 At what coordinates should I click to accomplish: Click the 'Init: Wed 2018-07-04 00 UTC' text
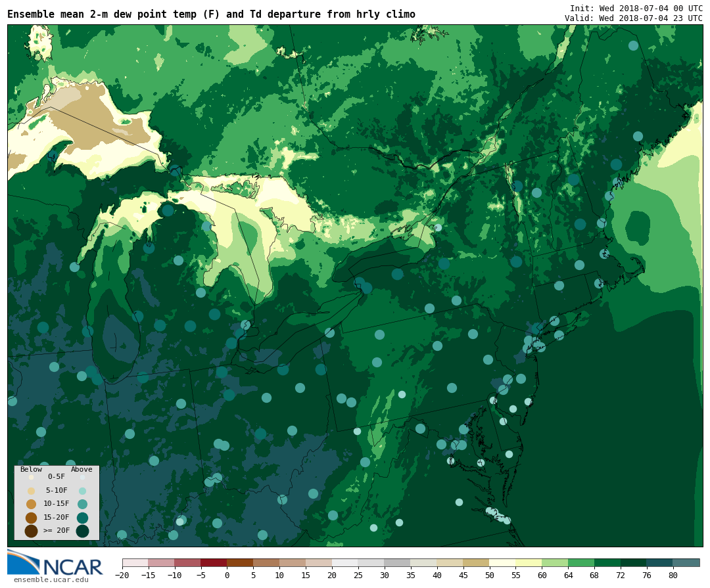[x=636, y=9]
